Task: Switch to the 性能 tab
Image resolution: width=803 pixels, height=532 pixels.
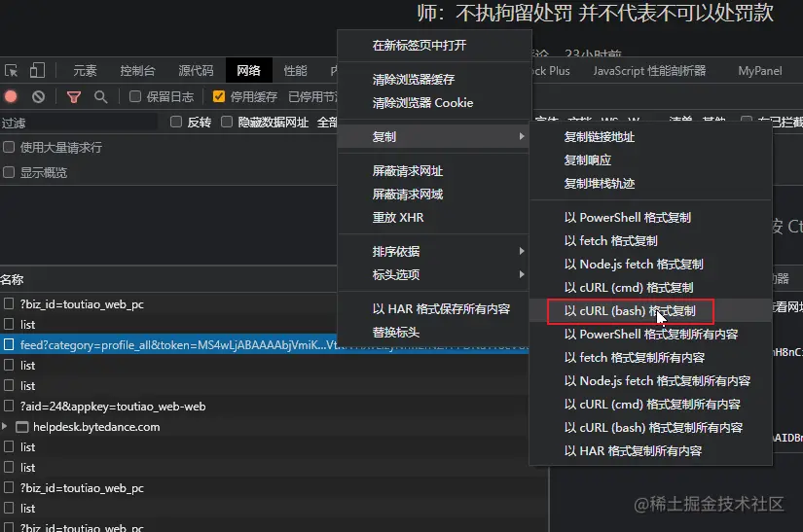Action: [x=296, y=71]
